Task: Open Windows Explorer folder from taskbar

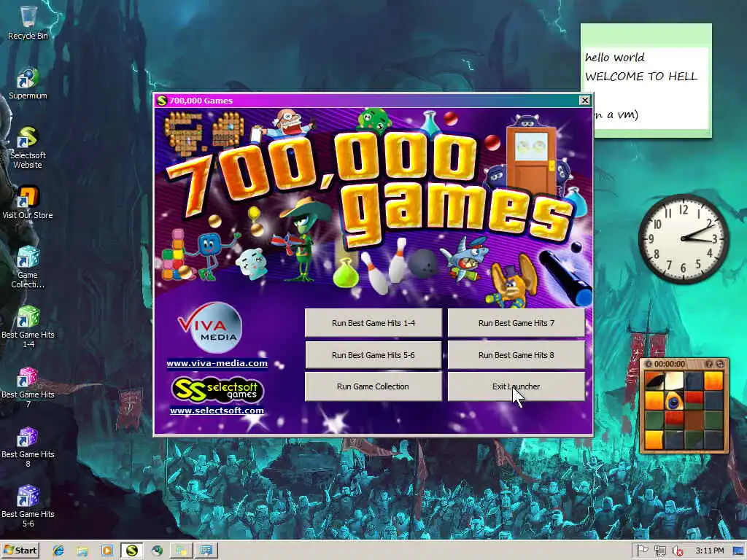Action: (82, 551)
